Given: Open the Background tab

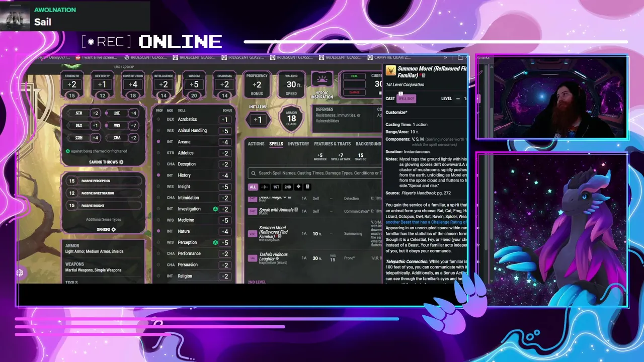Looking at the screenshot, I should pyautogui.click(x=368, y=144).
